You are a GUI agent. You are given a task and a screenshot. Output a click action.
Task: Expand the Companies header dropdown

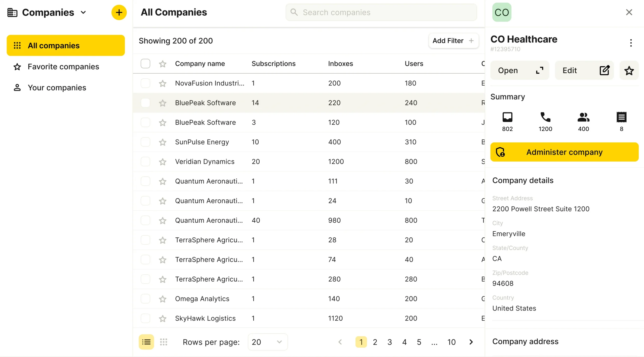84,12
